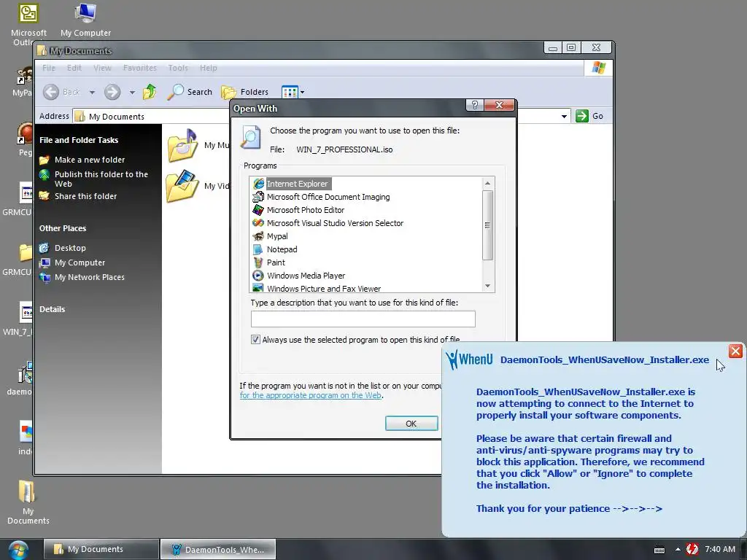Click the Programs list scrollbar thumb
The height and width of the screenshot is (560, 747).
[487, 225]
